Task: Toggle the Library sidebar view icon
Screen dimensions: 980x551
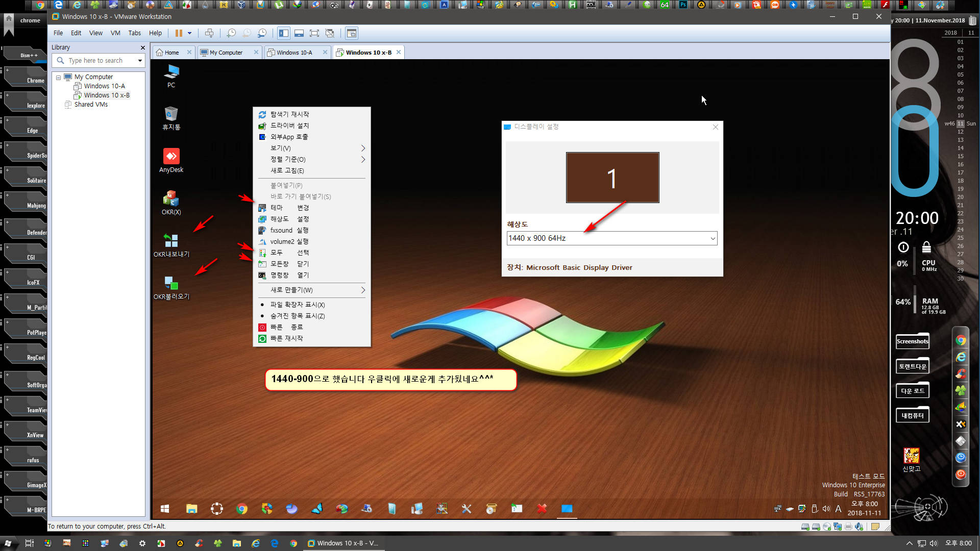Action: pos(284,33)
